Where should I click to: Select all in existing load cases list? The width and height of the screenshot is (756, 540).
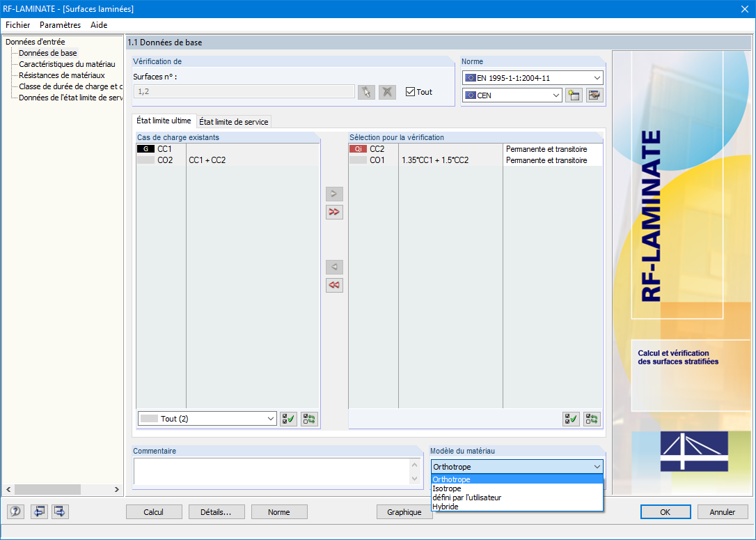point(288,419)
